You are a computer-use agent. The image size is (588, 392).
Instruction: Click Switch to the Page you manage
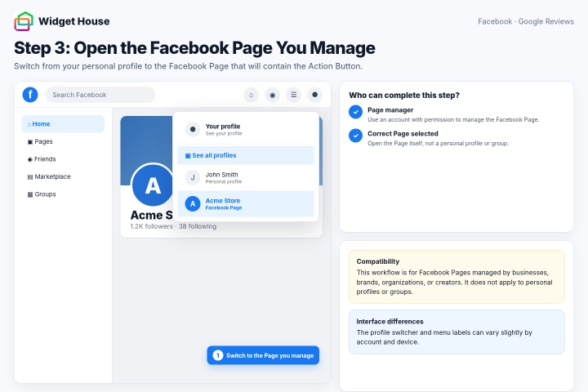click(263, 355)
